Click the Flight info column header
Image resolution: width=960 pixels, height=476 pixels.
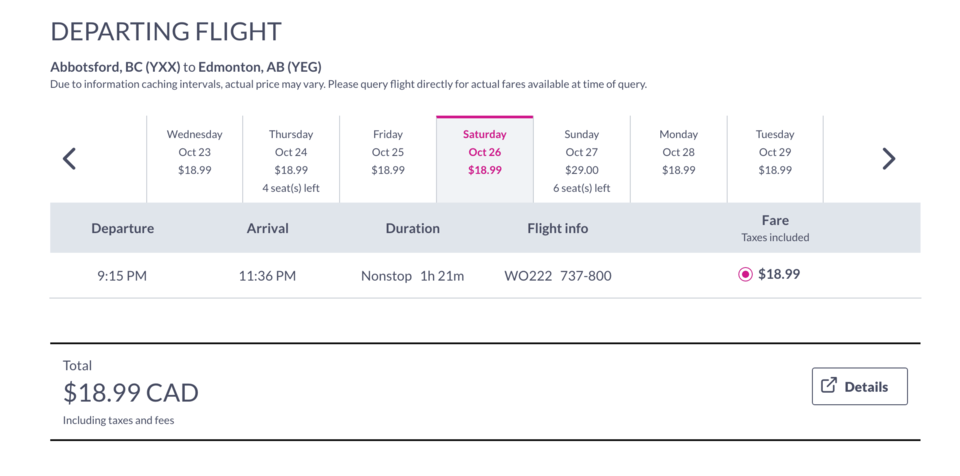tap(558, 229)
